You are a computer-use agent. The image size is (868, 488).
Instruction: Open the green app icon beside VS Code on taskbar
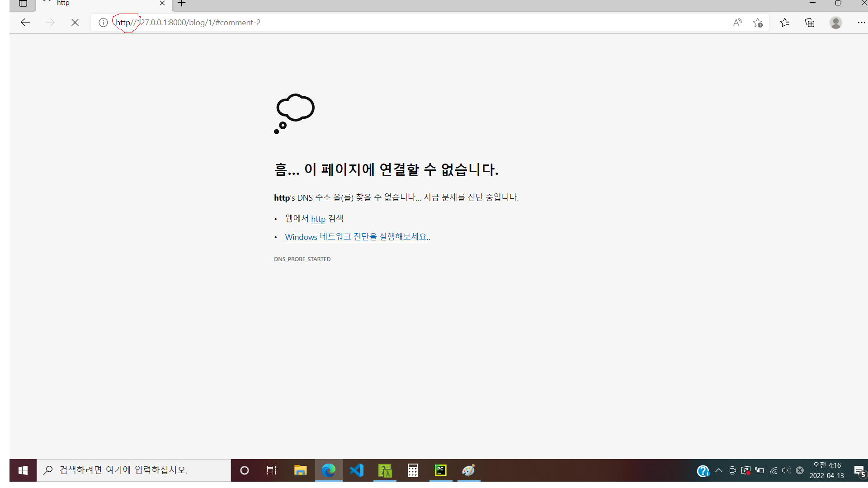point(385,470)
